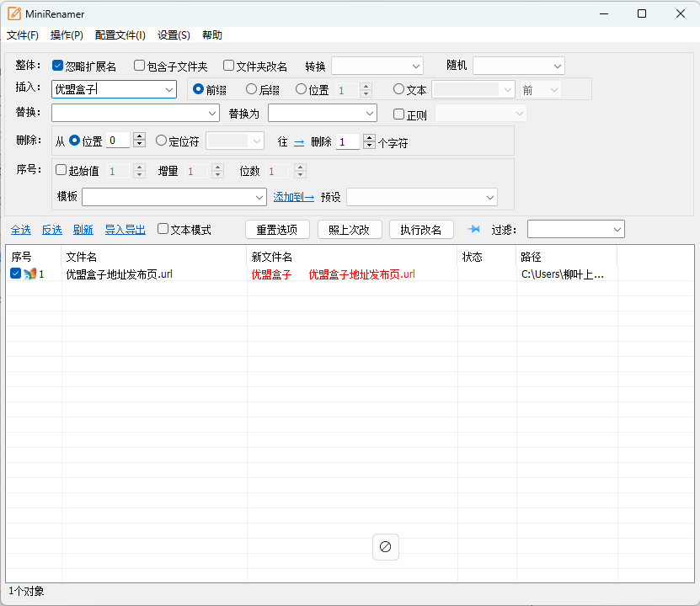Click the 序号 column header
Image resolution: width=700 pixels, height=606 pixels.
click(x=34, y=257)
